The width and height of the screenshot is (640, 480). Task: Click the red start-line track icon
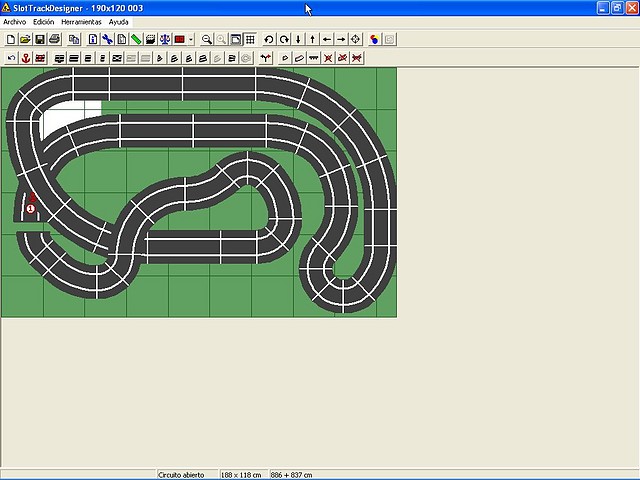pyautogui.click(x=40, y=58)
